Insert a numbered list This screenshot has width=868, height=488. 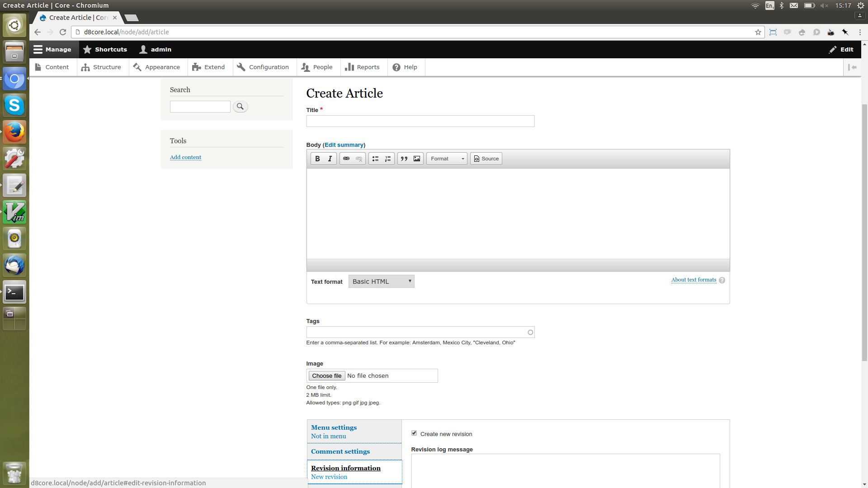[x=388, y=159]
